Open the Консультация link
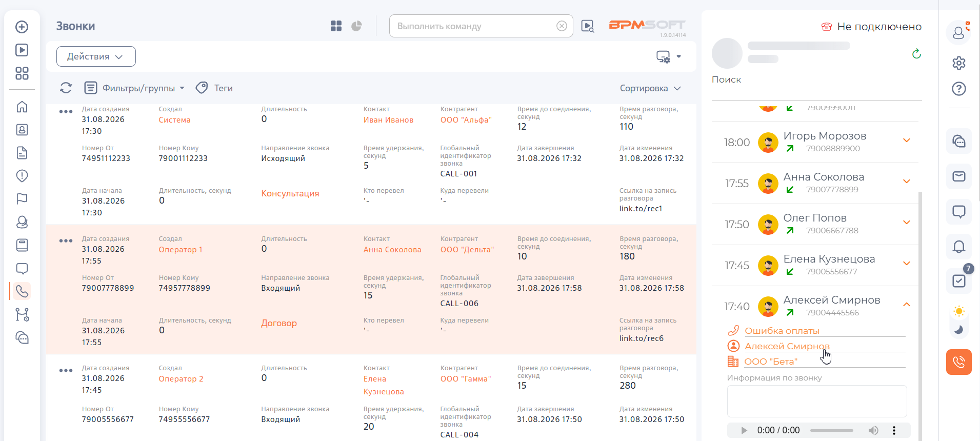980x441 pixels. 290,193
